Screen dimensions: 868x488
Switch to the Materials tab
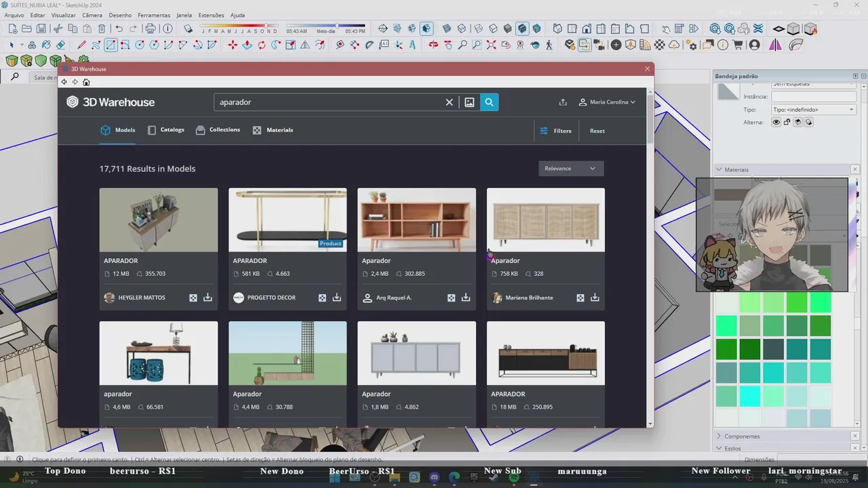(x=273, y=130)
